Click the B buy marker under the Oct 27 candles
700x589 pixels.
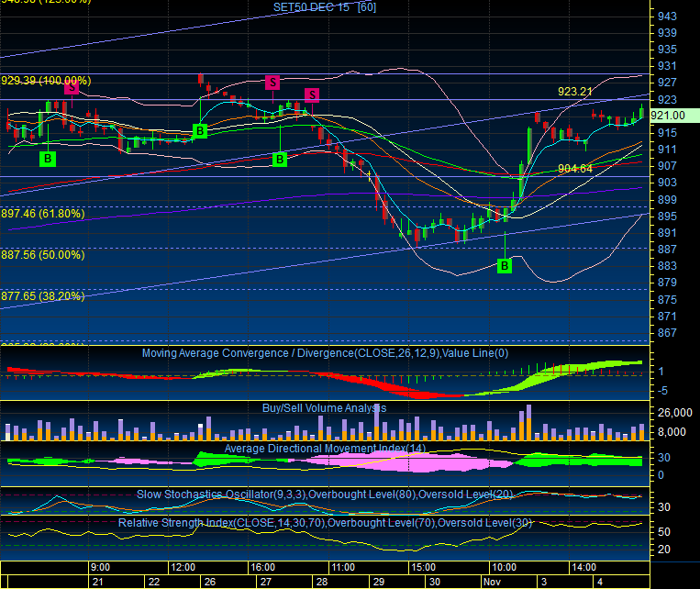(280, 159)
